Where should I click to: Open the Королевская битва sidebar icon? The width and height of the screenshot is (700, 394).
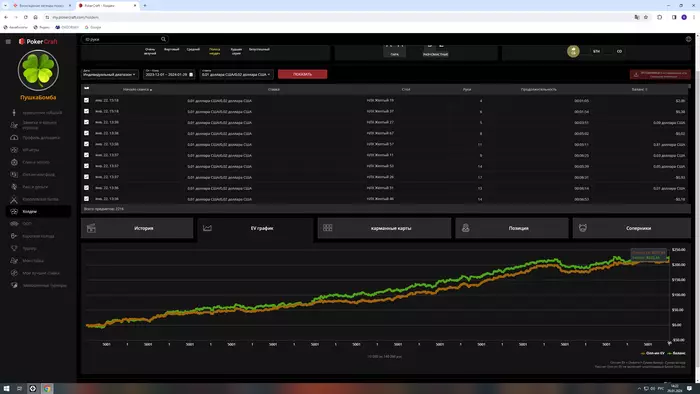[x=14, y=199]
